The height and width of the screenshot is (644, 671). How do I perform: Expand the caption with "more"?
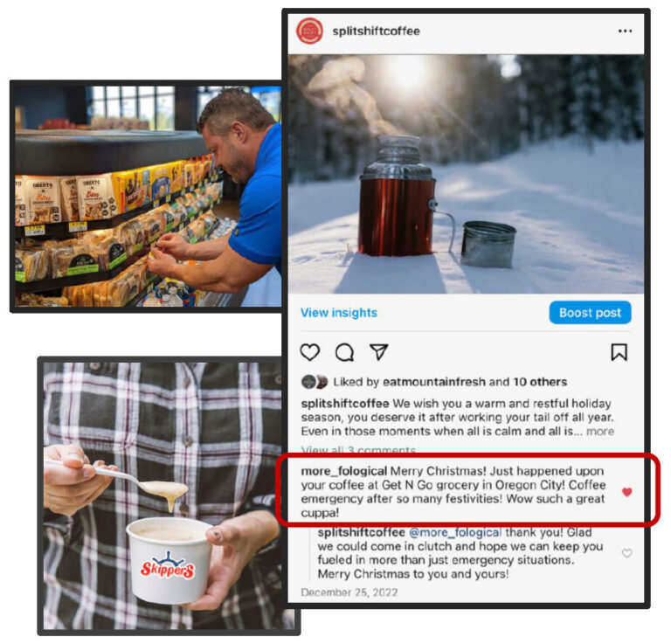pos(600,432)
